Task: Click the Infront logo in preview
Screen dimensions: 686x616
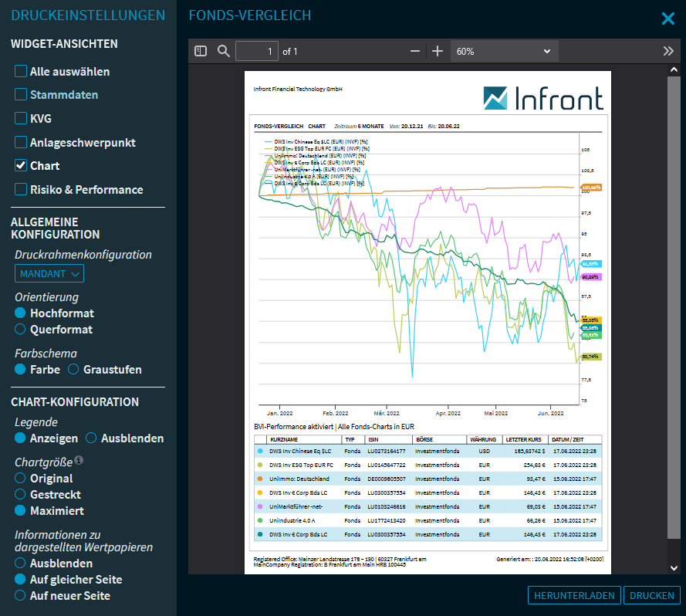Action: pos(543,98)
